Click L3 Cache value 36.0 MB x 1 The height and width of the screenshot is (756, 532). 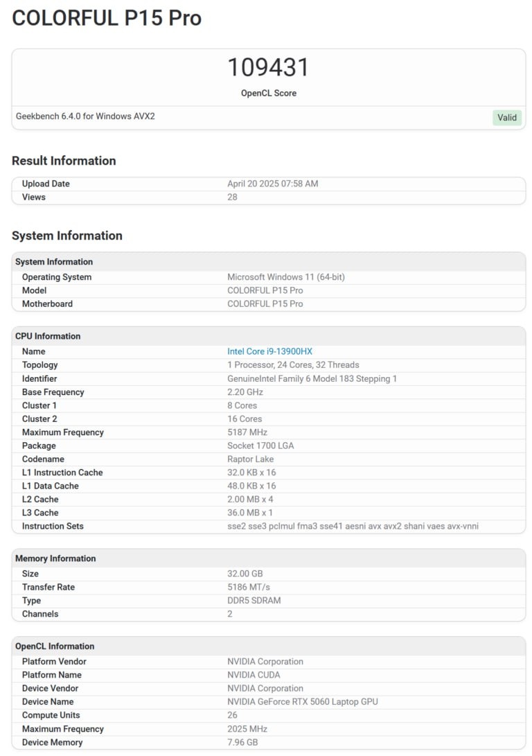(x=250, y=513)
